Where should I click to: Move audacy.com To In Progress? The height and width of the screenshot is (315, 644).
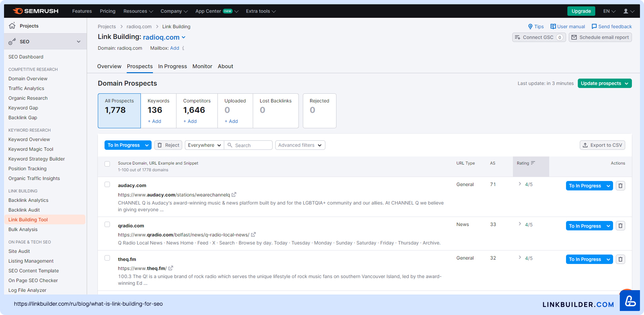(585, 186)
